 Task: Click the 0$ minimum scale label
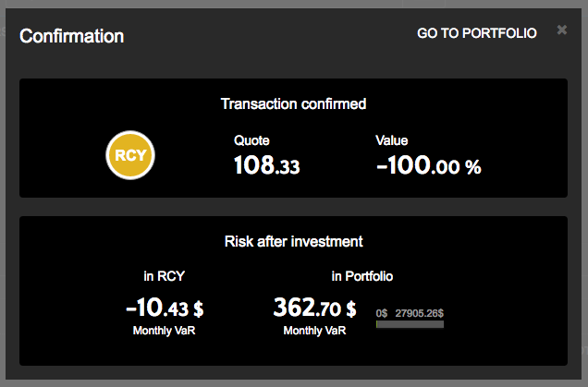point(382,313)
